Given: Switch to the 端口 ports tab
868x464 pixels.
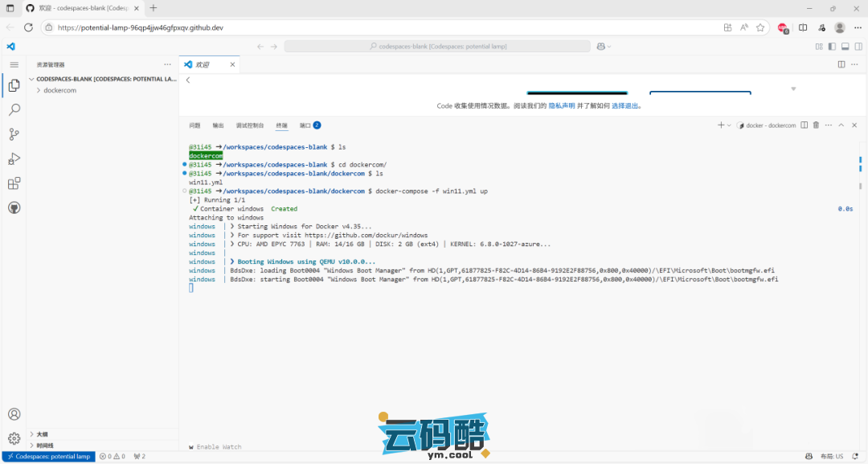Looking at the screenshot, I should [x=305, y=125].
